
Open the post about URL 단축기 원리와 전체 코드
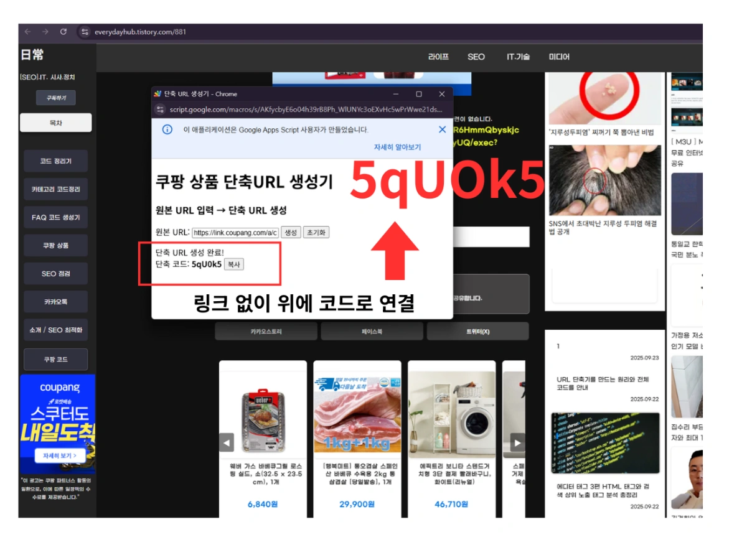pyautogui.click(x=603, y=383)
